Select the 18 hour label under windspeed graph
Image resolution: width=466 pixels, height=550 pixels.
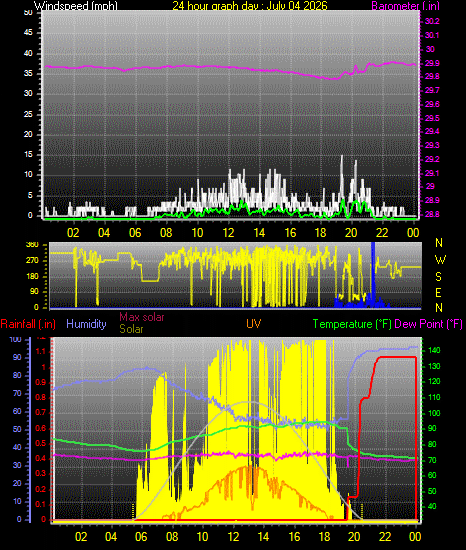pos(320,233)
